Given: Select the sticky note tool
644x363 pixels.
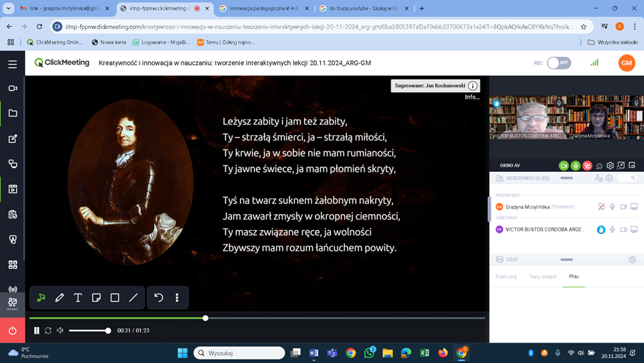Looking at the screenshot, I should coord(97,297).
